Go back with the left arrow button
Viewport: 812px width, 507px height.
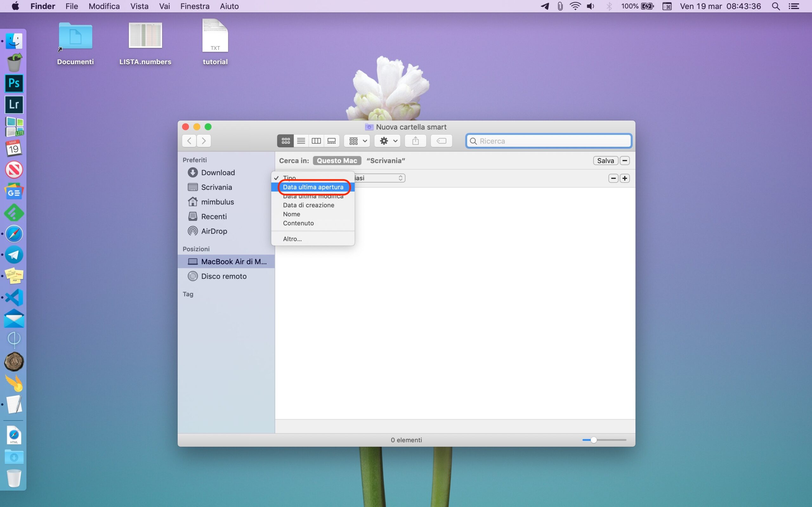point(189,141)
